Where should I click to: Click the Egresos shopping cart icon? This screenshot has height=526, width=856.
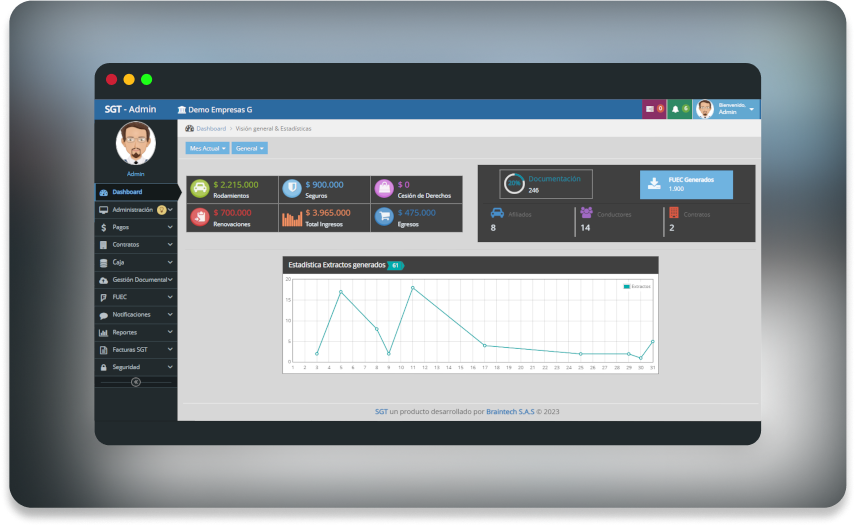click(x=384, y=216)
